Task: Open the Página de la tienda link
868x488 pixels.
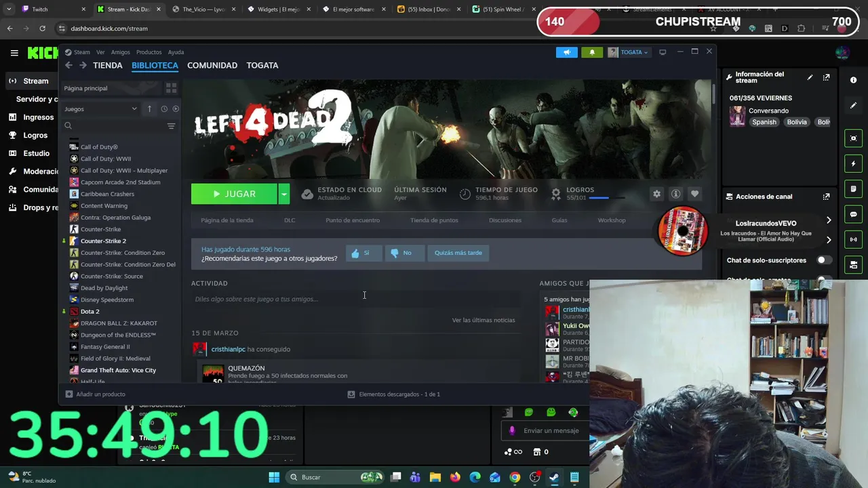Action: pos(227,220)
